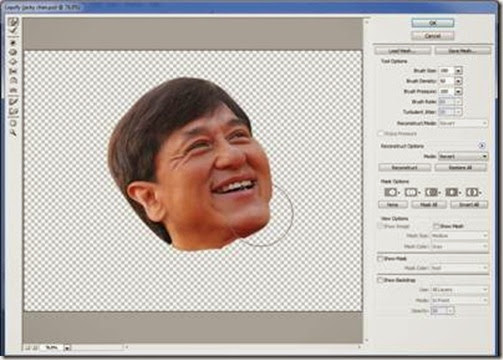The image size is (503, 360).
Task: Click the Restore All button
Action: tap(460, 167)
